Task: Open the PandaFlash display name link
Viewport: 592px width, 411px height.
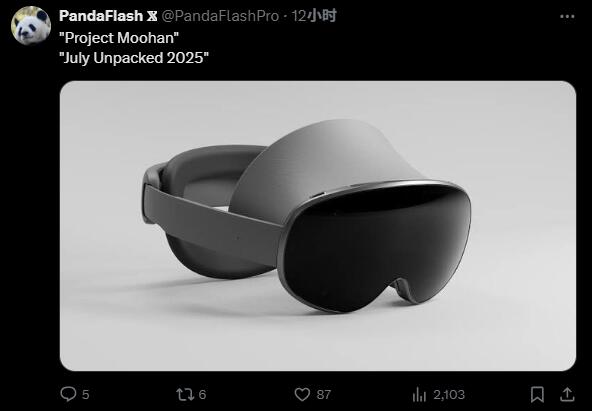Action: tap(100, 16)
